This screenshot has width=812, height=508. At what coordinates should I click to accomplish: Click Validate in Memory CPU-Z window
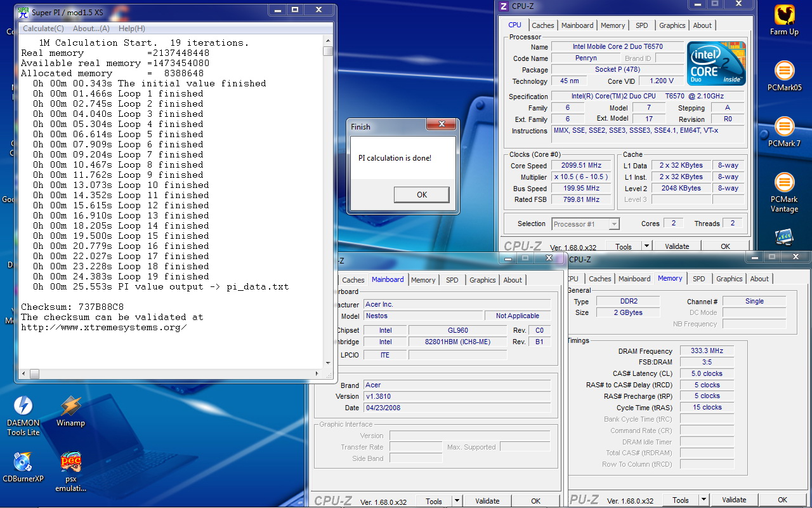(x=734, y=500)
